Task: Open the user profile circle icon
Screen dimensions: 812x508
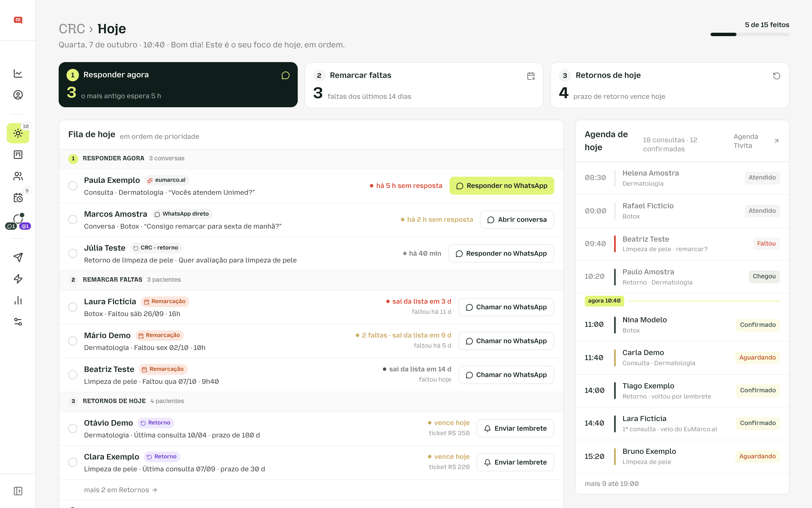Action: point(18,95)
